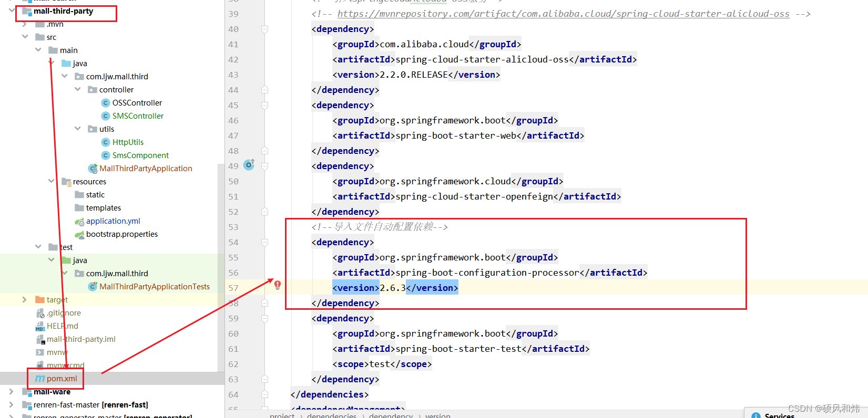Click the scope test line
This screenshot has width=868, height=418.
point(382,364)
